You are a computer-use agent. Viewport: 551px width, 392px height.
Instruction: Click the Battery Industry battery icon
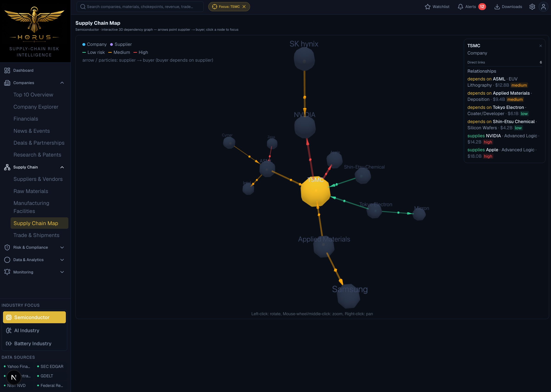coord(9,343)
